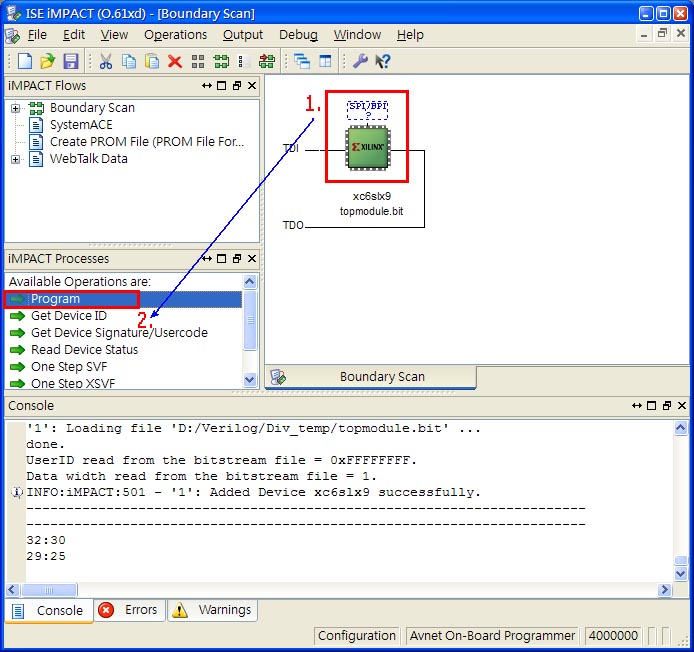
Task: Click Avnet On-Board Programmer in status bar
Action: pyautogui.click(x=492, y=636)
